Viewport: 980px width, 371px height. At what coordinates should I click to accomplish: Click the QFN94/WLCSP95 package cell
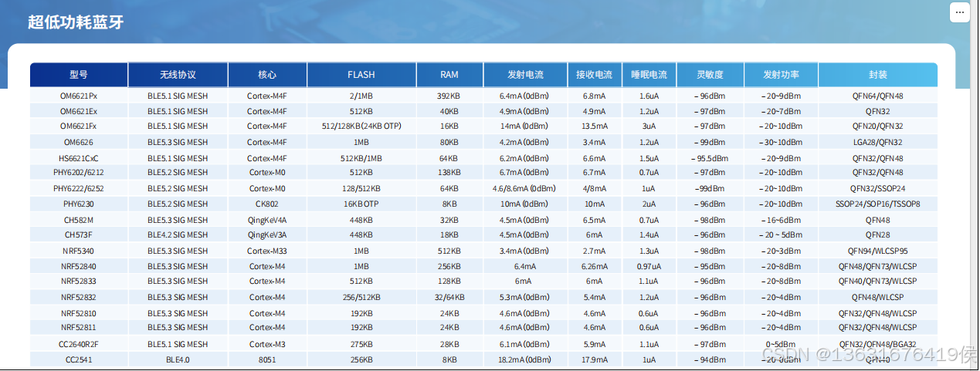coord(877,251)
